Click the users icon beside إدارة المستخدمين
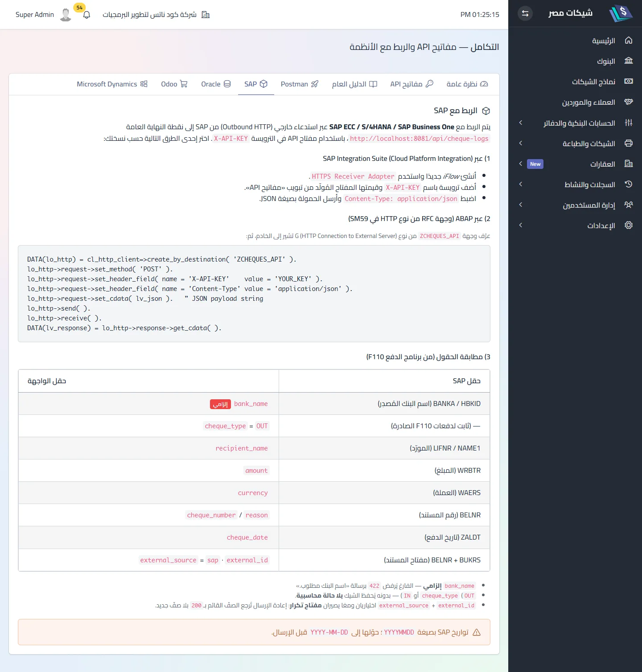The image size is (642, 672). (629, 205)
